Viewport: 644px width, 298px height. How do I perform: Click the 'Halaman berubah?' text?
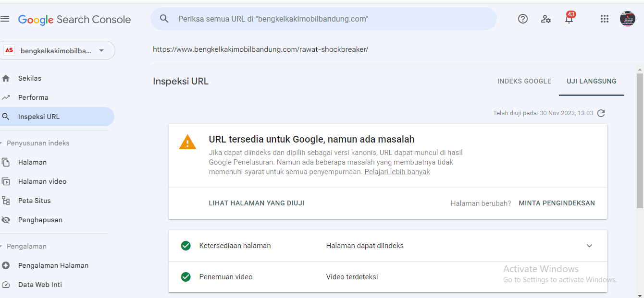pyautogui.click(x=481, y=203)
